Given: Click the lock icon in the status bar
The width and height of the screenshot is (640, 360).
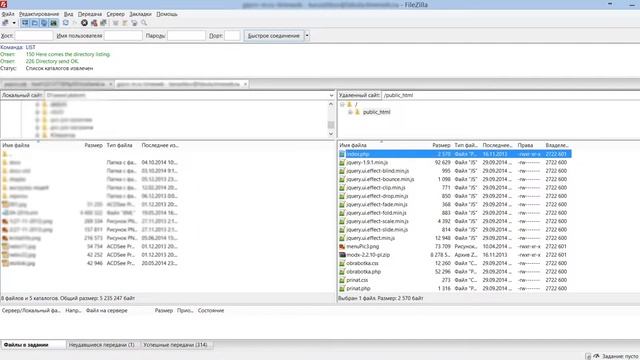Looking at the screenshot, I should [x=588, y=356].
